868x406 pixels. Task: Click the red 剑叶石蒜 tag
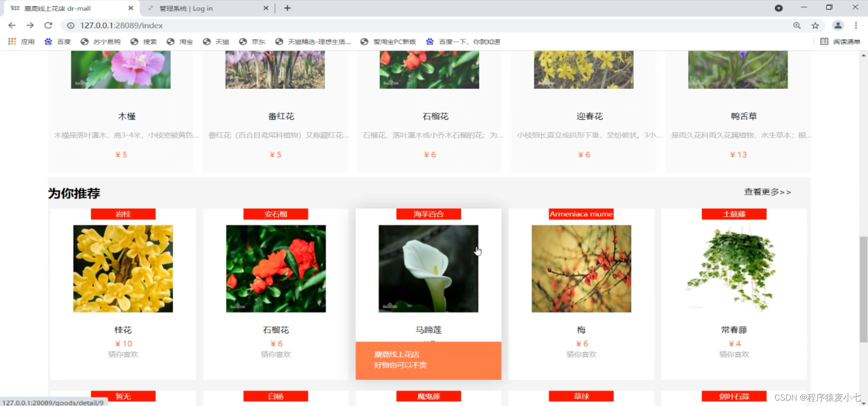click(734, 396)
